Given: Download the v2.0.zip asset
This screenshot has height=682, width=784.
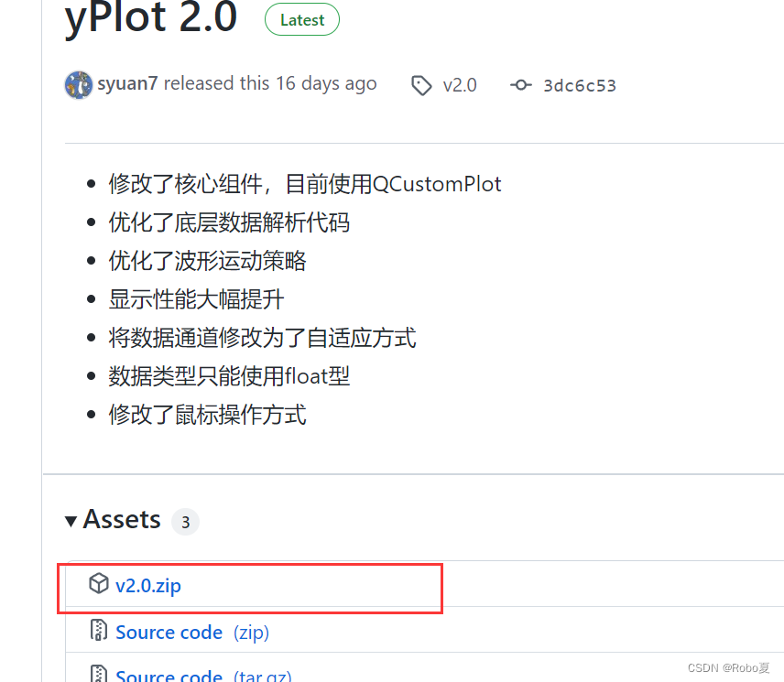Looking at the screenshot, I should click(148, 586).
